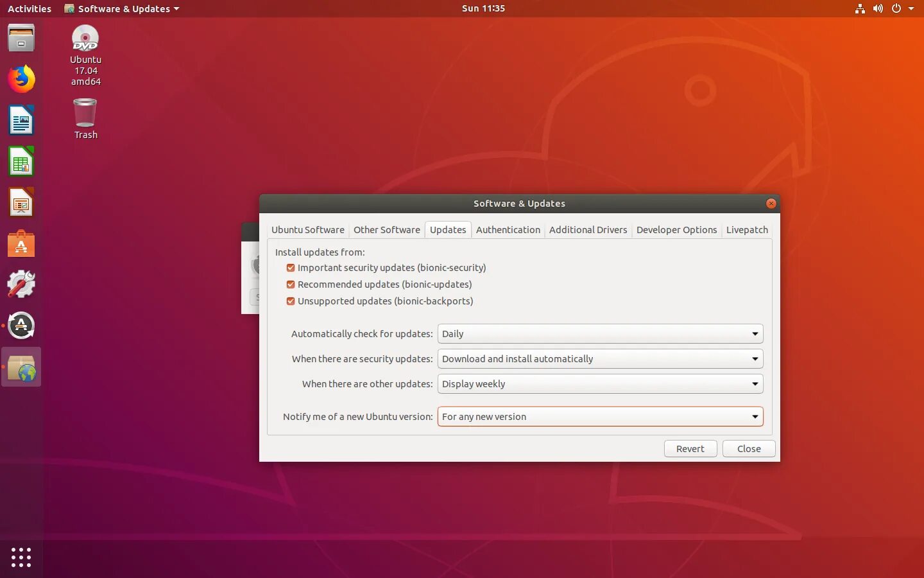Screen dimensions: 924x578
Task: Open system settings tools icon in dock
Action: coord(21,285)
